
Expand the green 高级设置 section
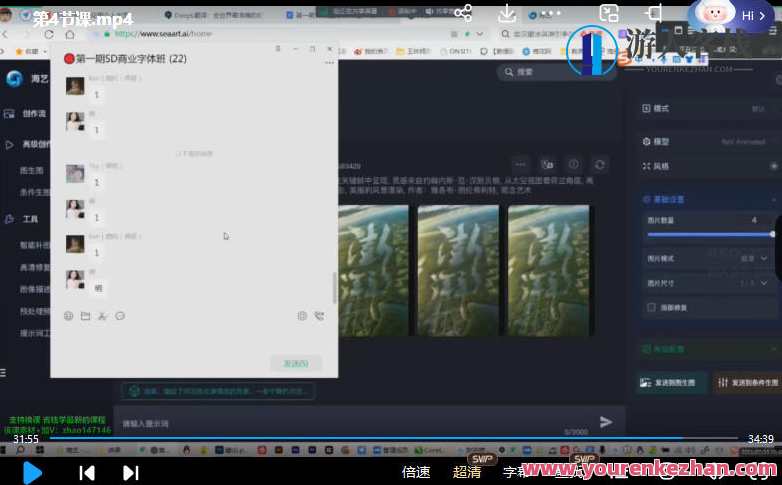(709, 349)
